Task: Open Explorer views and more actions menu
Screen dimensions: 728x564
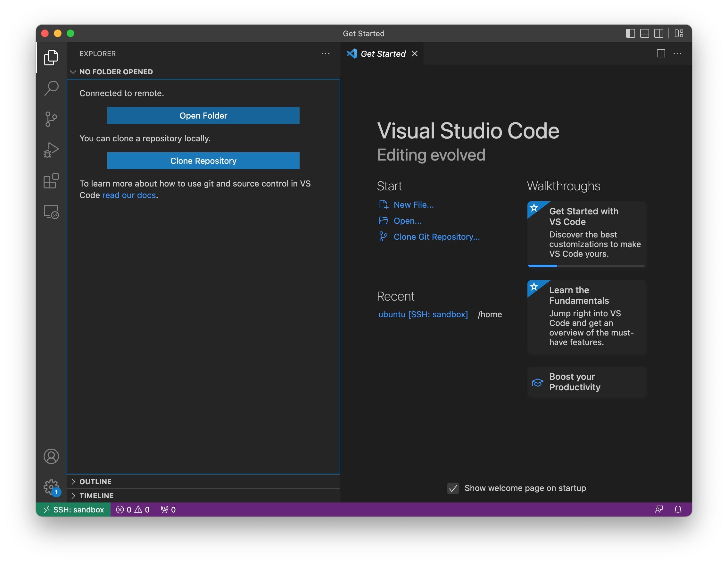Action: (x=325, y=54)
